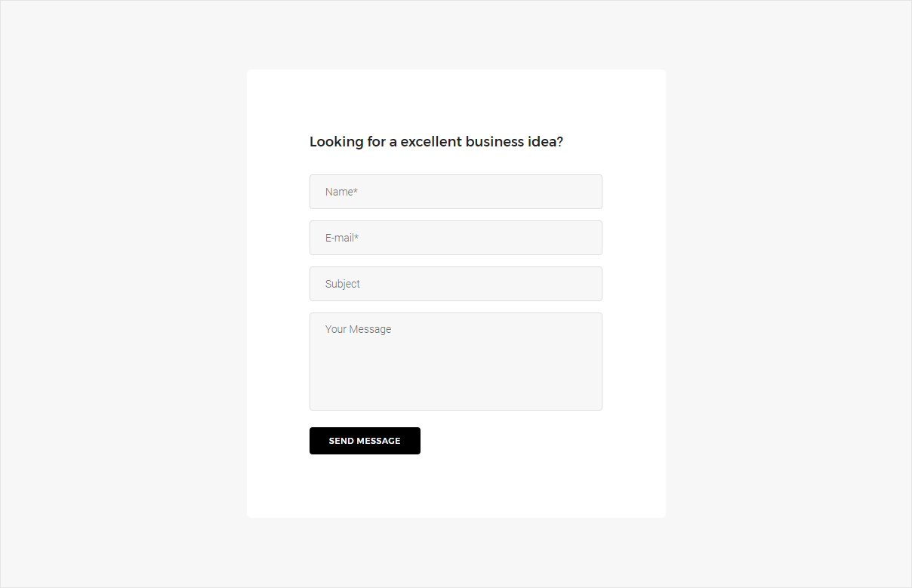The width and height of the screenshot is (912, 588).
Task: Click the word "excellent" in the heading
Action: coord(431,142)
